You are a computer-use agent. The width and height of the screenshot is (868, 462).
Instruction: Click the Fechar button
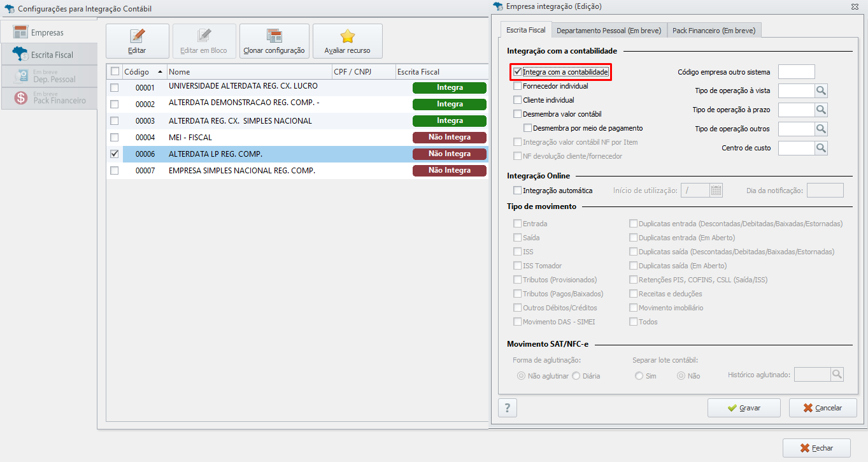(816, 448)
